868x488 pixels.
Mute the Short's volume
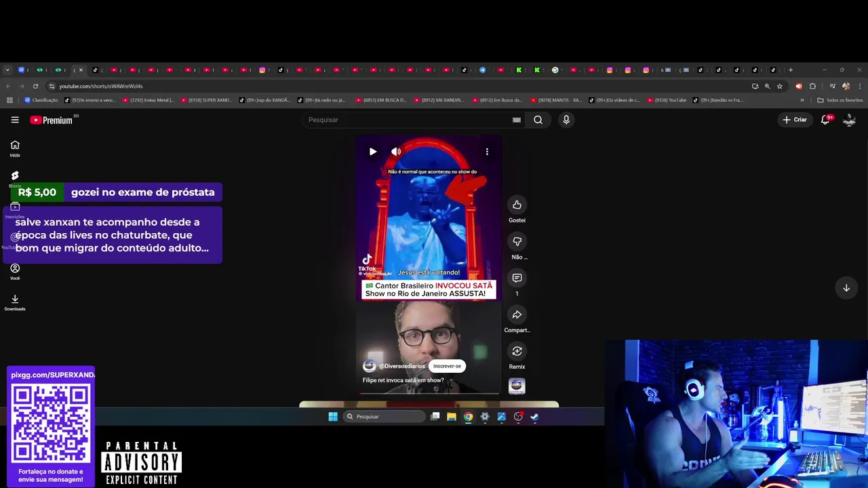tap(396, 152)
